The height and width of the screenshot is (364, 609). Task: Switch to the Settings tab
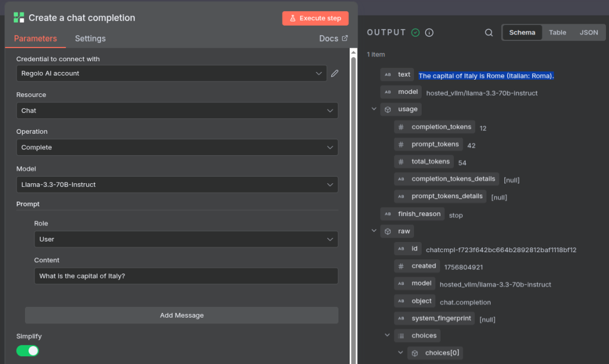(90, 39)
